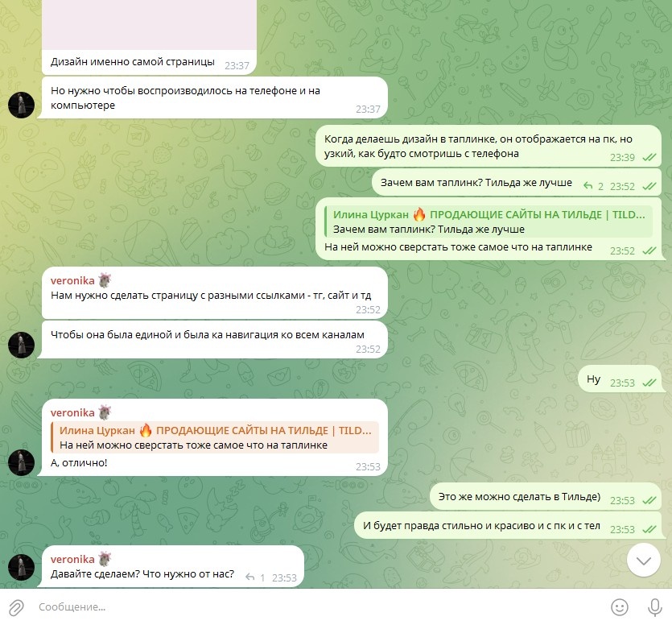Screen dimensions: 672x625
Task: Open quoted reply in green 'На ней можно сверстать' bubble
Action: 489,221
